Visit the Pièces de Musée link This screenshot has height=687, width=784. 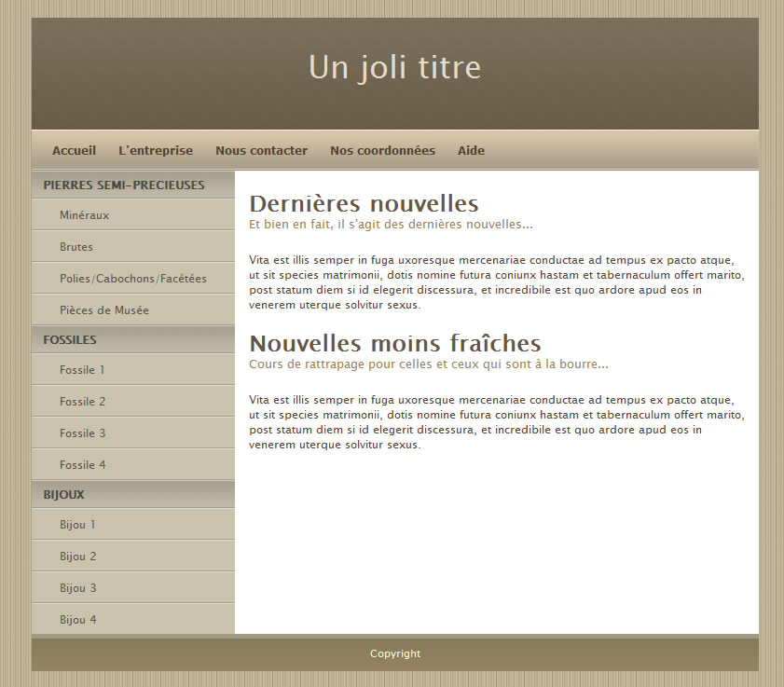click(x=133, y=310)
